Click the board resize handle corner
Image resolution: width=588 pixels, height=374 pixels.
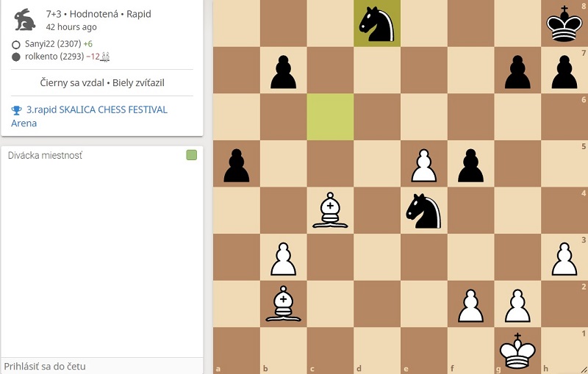pos(584,370)
